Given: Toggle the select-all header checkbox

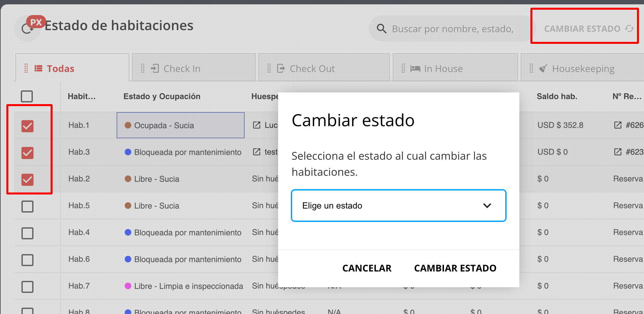Looking at the screenshot, I should coord(27,96).
